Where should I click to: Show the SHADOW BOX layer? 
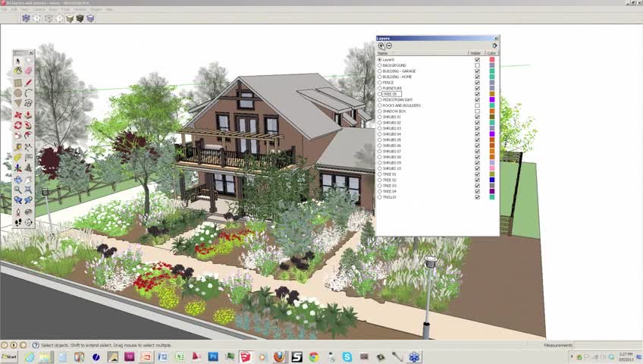478,111
